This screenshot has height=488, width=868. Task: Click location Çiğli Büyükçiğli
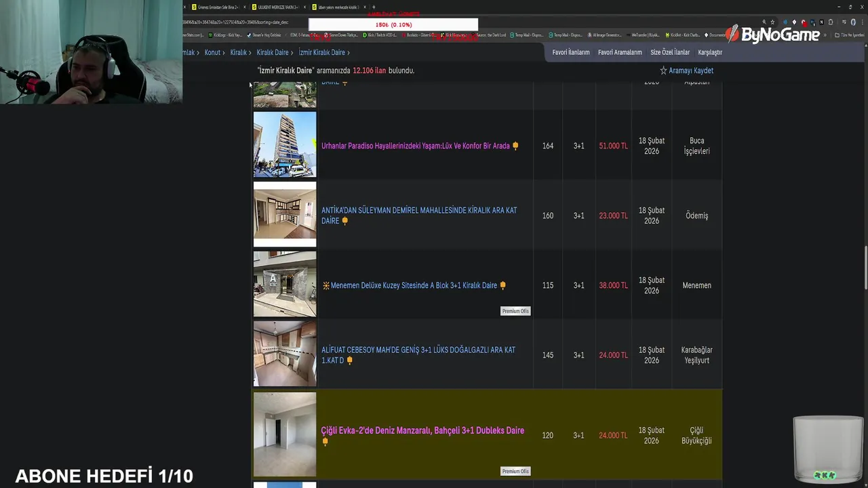click(x=696, y=435)
